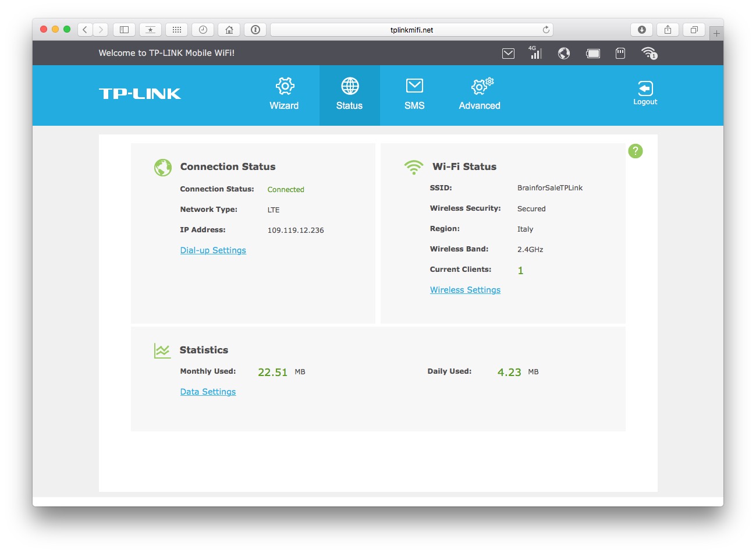
Task: Click the globe internet status icon in top bar
Action: pyautogui.click(x=564, y=54)
